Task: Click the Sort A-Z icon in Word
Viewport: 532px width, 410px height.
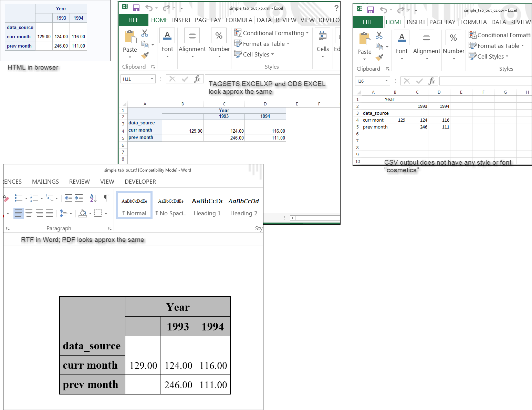Action: click(93, 198)
